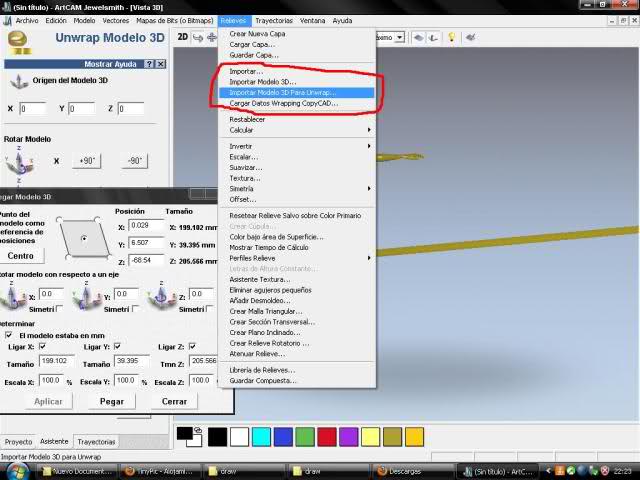Click the Posición X input field
This screenshot has height=480, width=640.
pos(146,225)
